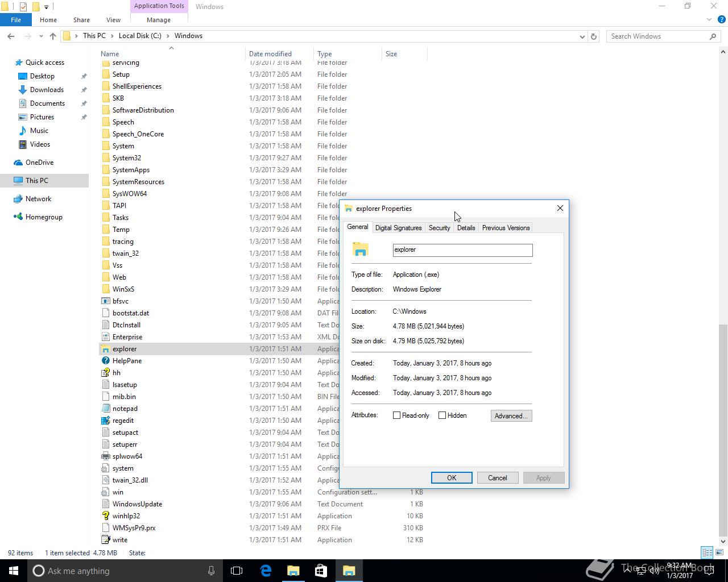Enable the Hidden attribute checkbox
The height and width of the screenshot is (582, 728).
tap(442, 415)
